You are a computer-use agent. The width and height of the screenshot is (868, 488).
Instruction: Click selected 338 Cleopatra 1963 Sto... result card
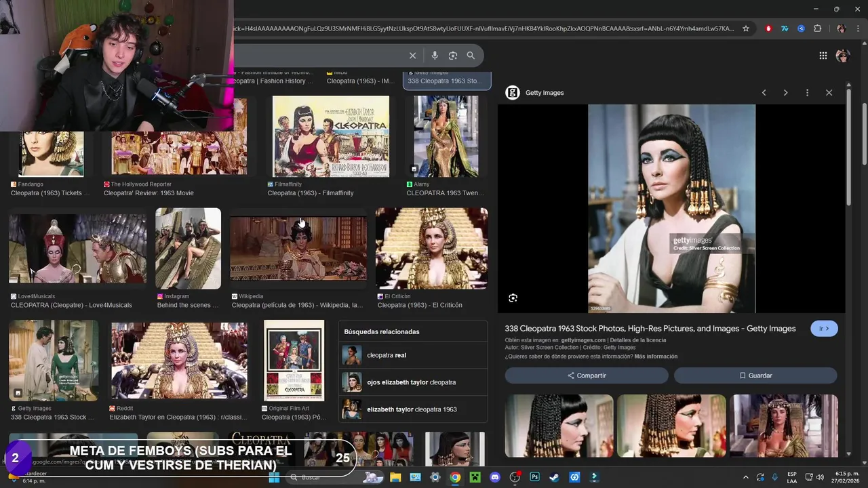click(x=447, y=80)
